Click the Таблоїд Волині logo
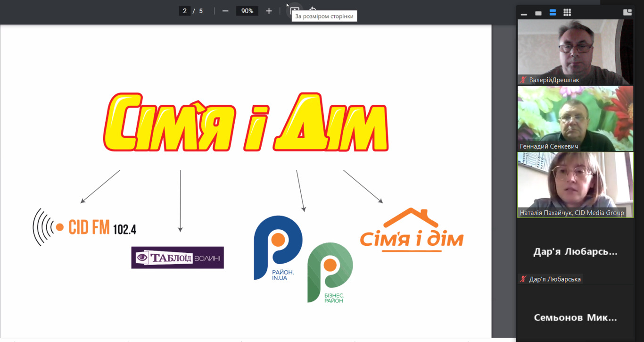The image size is (644, 342). tap(177, 258)
